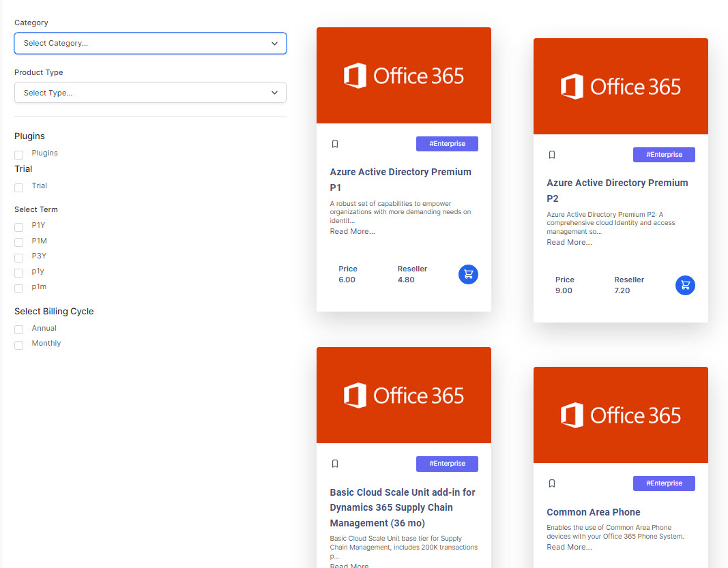
Task: Click the Select Billing Cycle heading
Action: 54,312
